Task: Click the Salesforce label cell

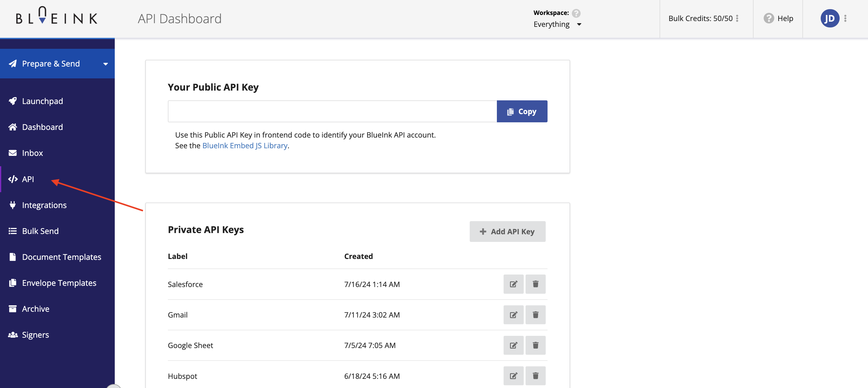Action: pyautogui.click(x=185, y=284)
